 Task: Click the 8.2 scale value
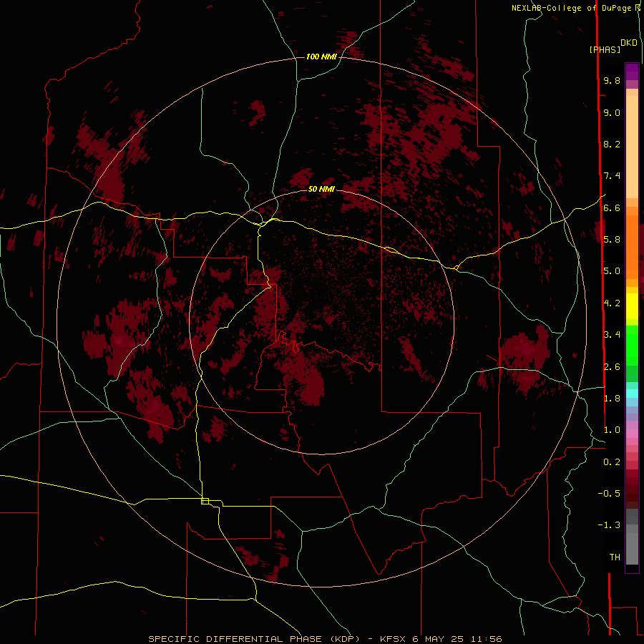tap(612, 144)
